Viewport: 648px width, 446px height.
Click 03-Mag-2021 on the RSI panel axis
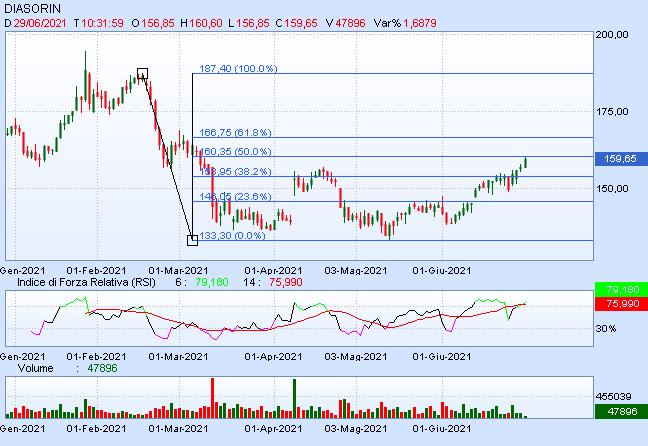point(356,357)
